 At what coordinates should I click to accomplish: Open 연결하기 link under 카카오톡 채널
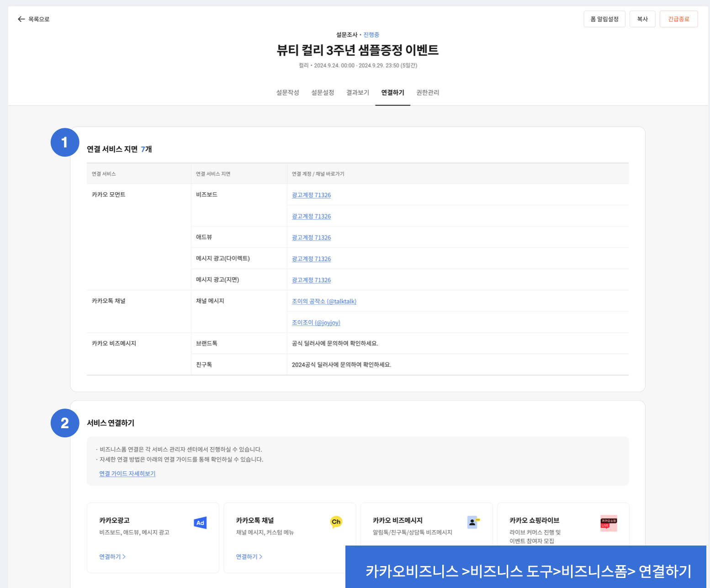click(x=249, y=556)
